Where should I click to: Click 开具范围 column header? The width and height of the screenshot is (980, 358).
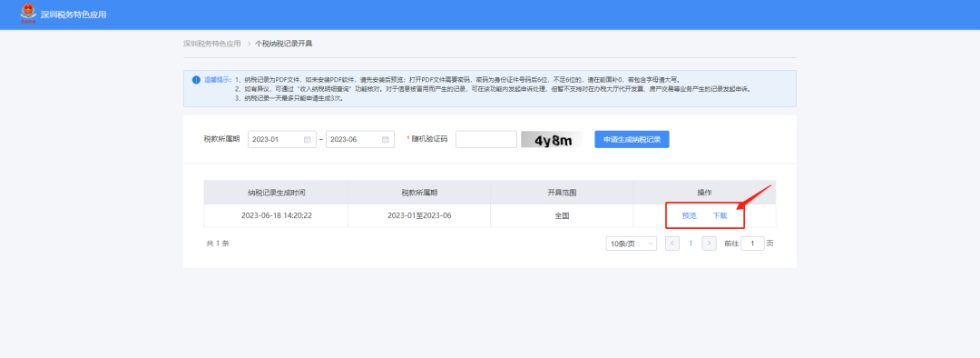point(562,192)
